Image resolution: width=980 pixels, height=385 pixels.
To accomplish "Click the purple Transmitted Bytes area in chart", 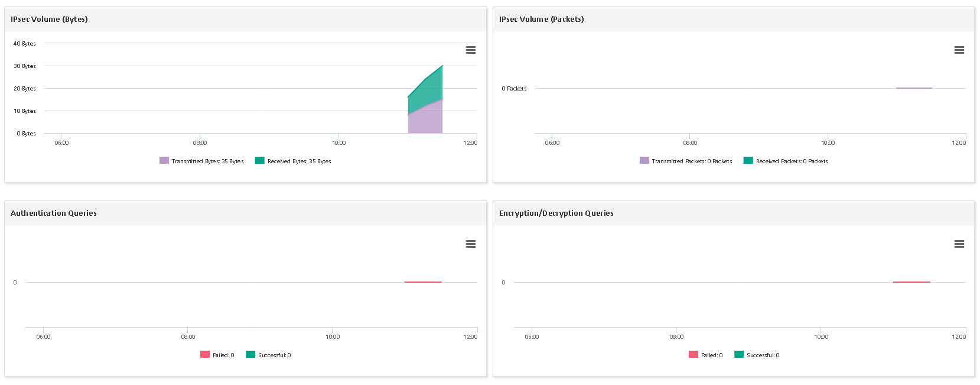I will click(425, 121).
